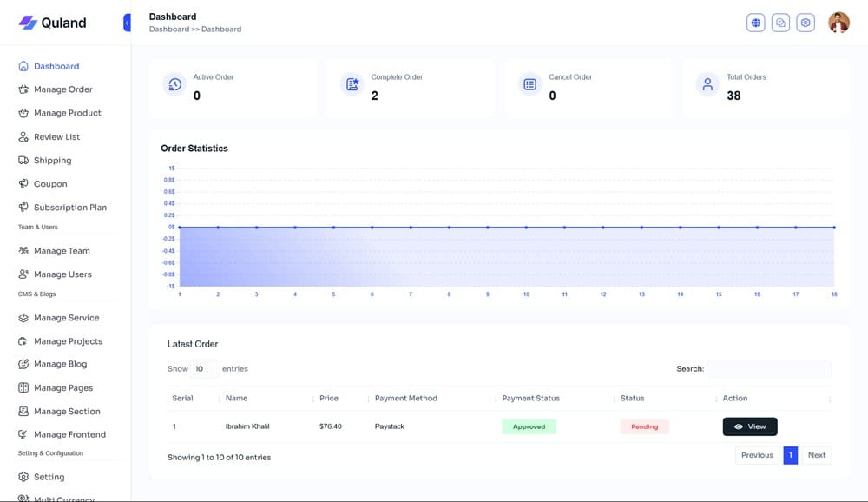Go to Subscription Plan page
This screenshot has width=868, height=502.
pos(69,208)
